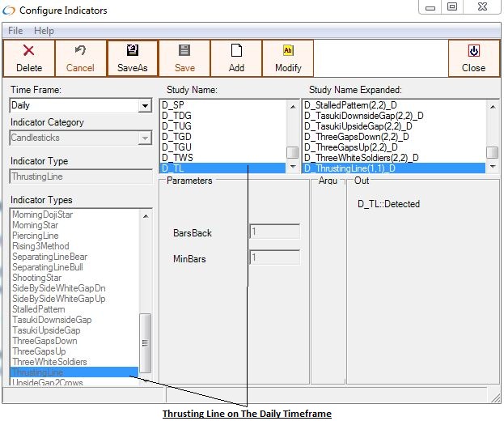
Task: Click the Delete toolbar icon
Action: [x=29, y=51]
